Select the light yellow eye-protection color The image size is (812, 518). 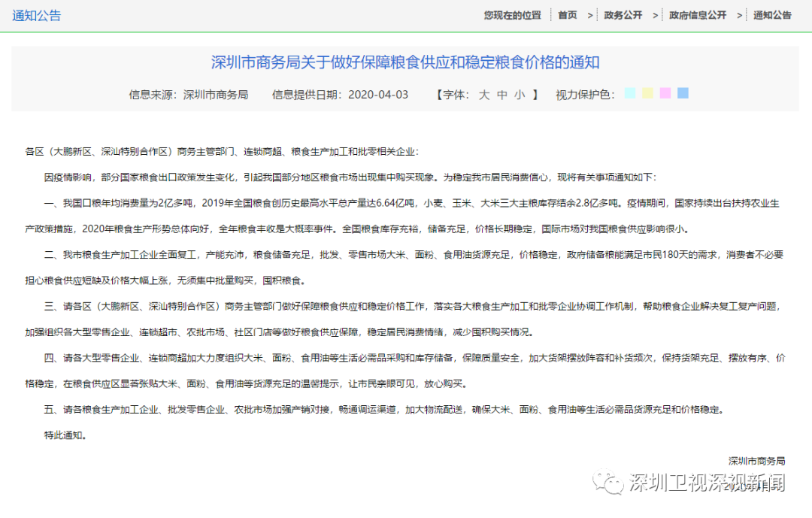pyautogui.click(x=647, y=93)
